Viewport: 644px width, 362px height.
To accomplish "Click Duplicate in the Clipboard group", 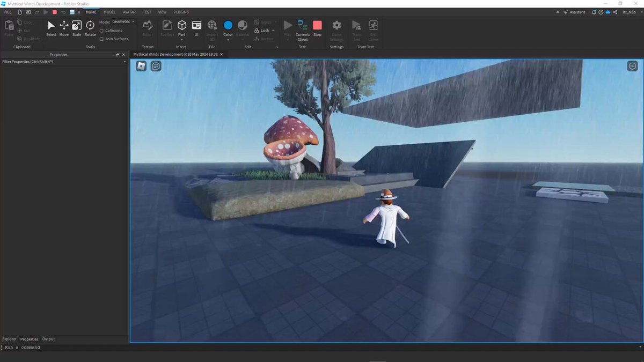I will click(28, 39).
